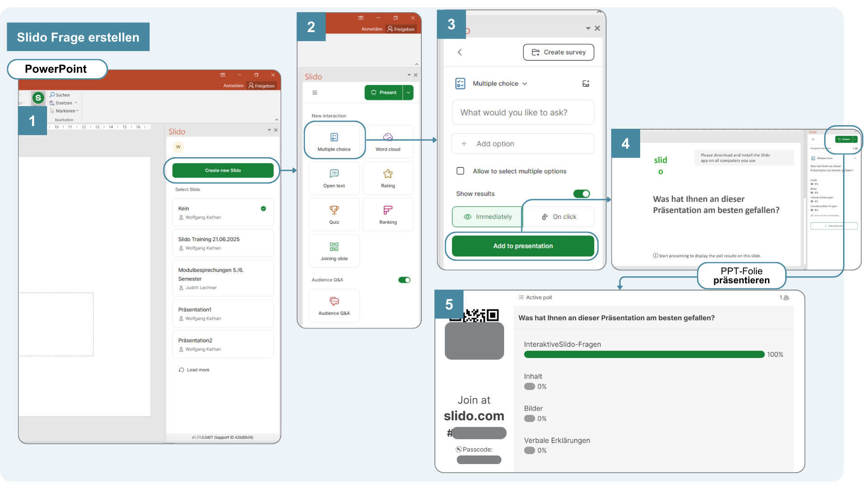Choose the Audience Q&A tile
The height and width of the screenshot is (488, 868).
pyautogui.click(x=334, y=306)
